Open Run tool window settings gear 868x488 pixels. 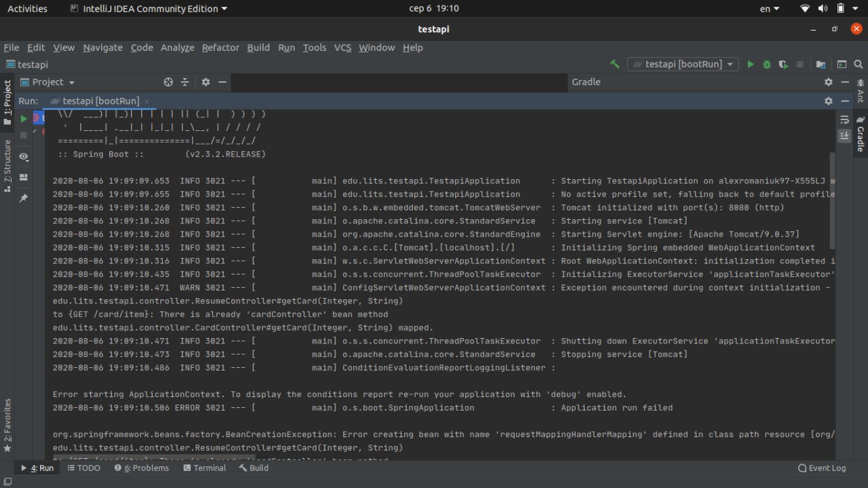[828, 100]
